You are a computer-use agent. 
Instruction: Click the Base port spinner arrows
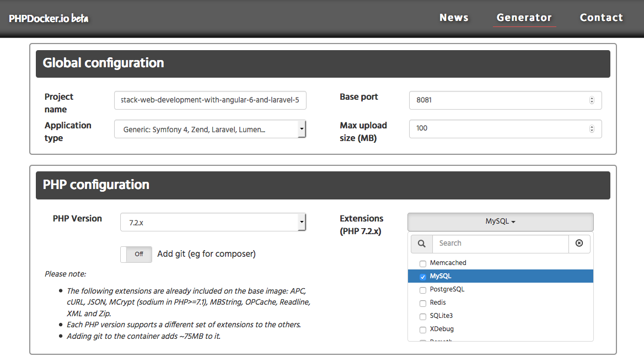592,100
